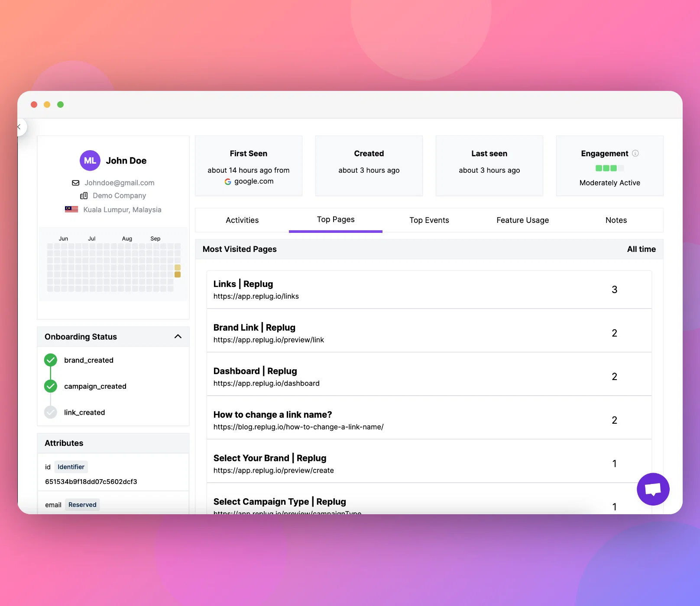Image resolution: width=700 pixels, height=606 pixels.
Task: Select the Select Campaign Type | Replug title
Action: click(x=280, y=502)
